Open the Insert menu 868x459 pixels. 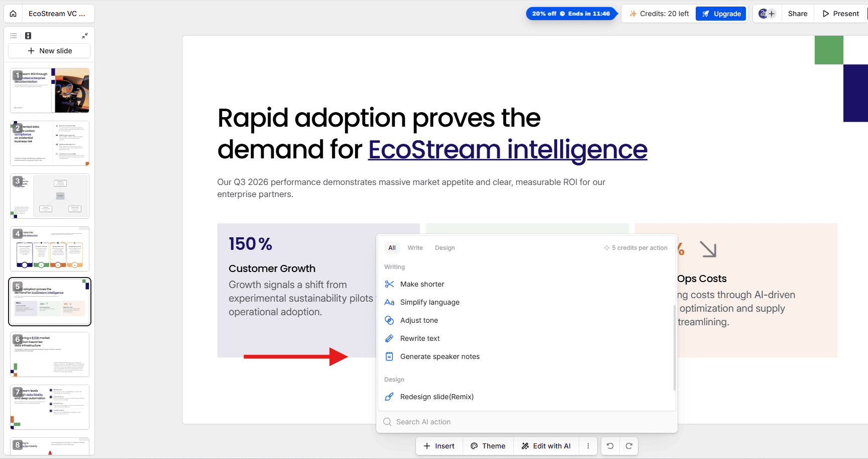point(439,446)
